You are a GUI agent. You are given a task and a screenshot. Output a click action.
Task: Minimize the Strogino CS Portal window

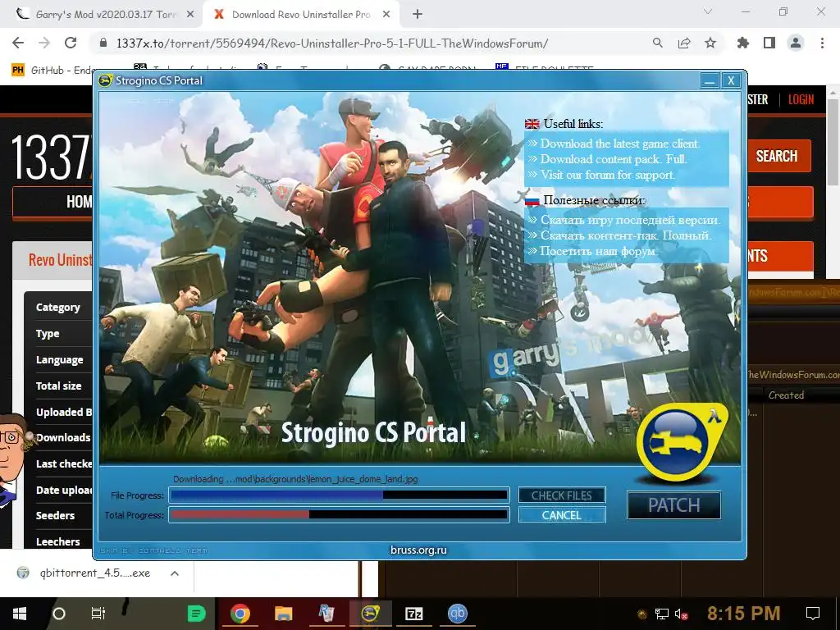(x=710, y=81)
